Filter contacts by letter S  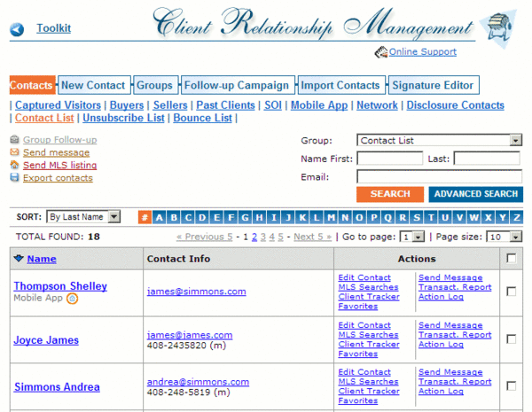[x=417, y=217]
